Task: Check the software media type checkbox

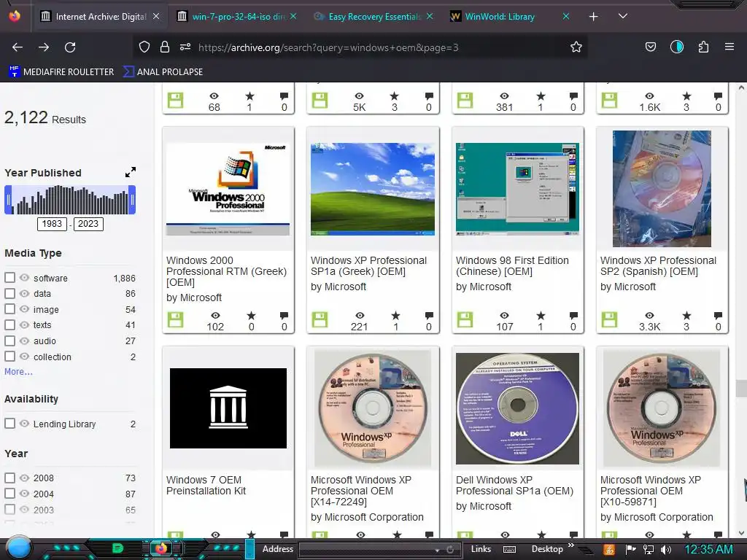Action: pos(10,278)
